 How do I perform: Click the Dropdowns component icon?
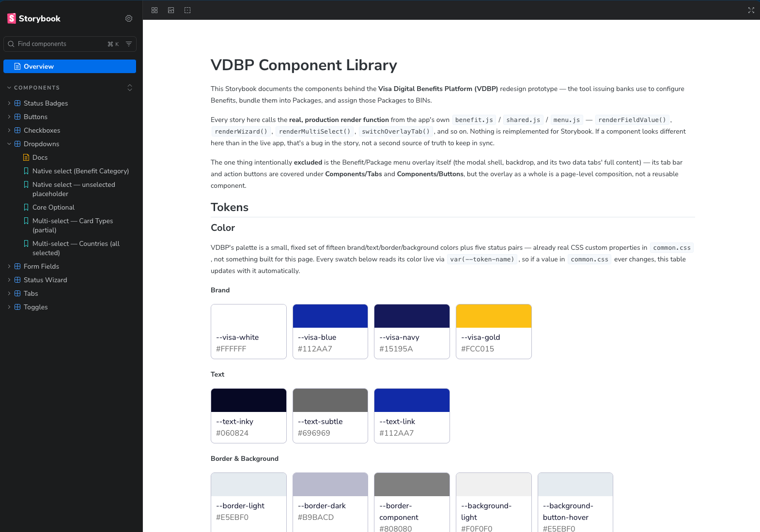pos(17,144)
